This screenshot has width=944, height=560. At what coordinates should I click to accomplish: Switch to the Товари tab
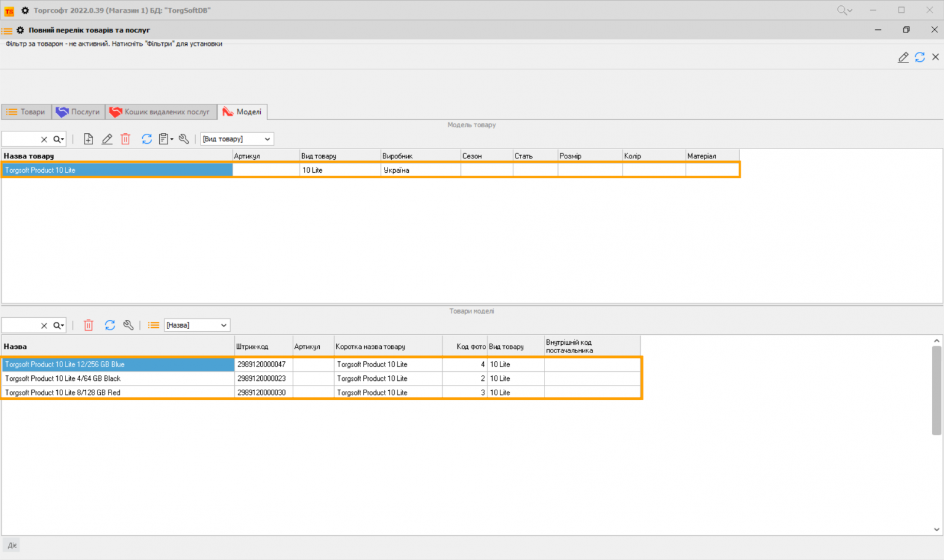27,112
